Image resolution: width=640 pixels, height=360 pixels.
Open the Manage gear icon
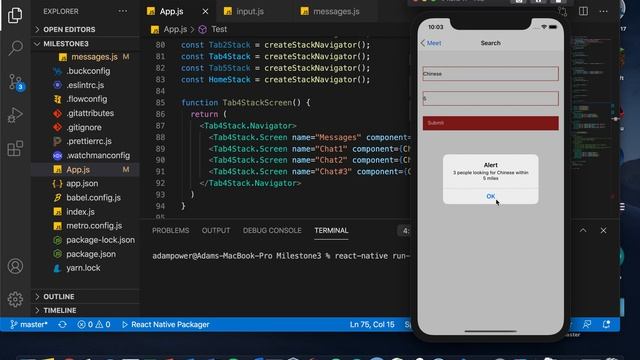click(15, 299)
